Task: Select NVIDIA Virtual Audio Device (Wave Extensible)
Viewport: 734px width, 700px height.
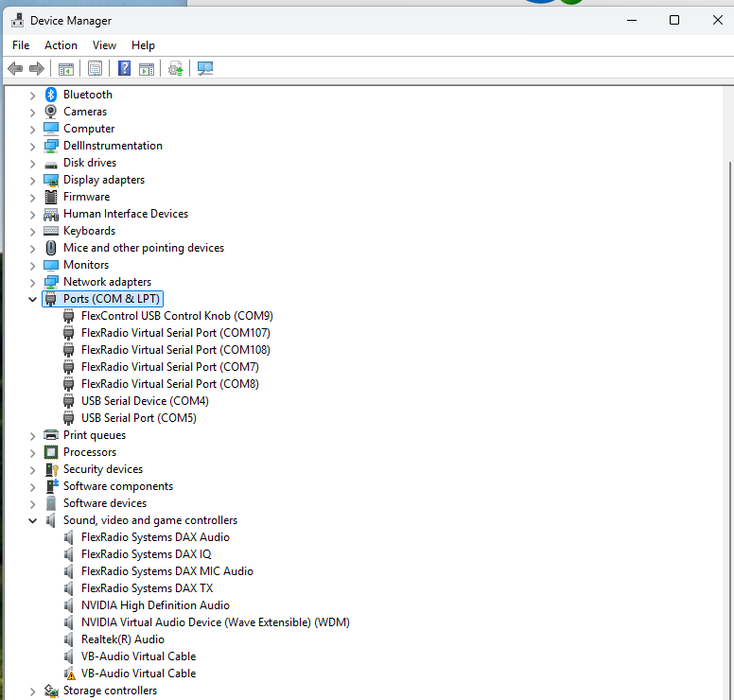Action: [216, 622]
